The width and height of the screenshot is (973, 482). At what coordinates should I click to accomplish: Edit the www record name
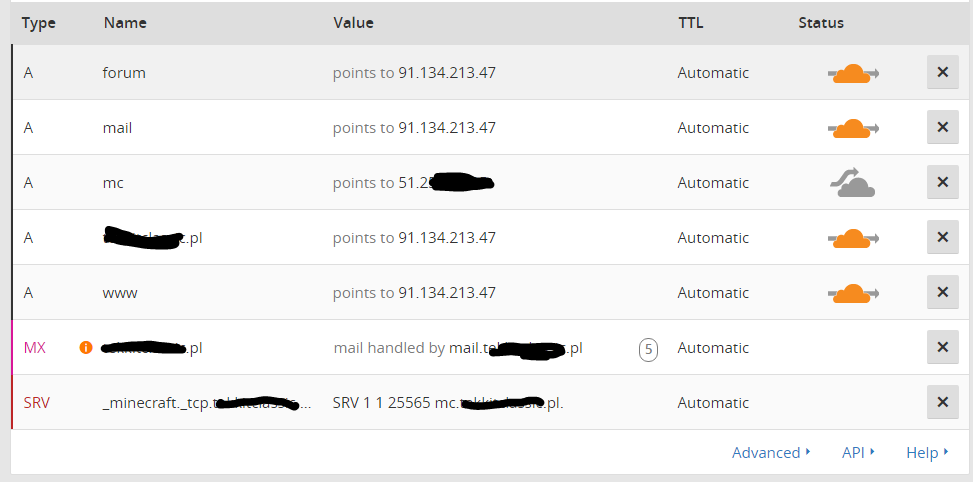[x=120, y=293]
